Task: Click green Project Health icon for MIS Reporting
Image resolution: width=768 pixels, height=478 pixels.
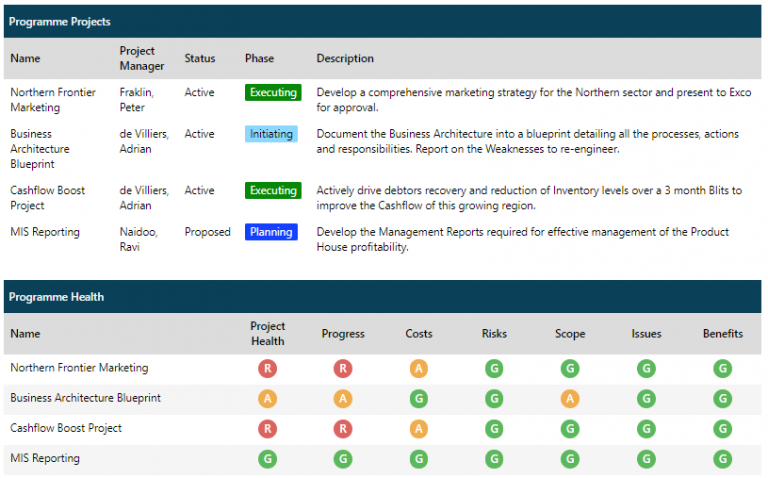Action: [x=267, y=459]
